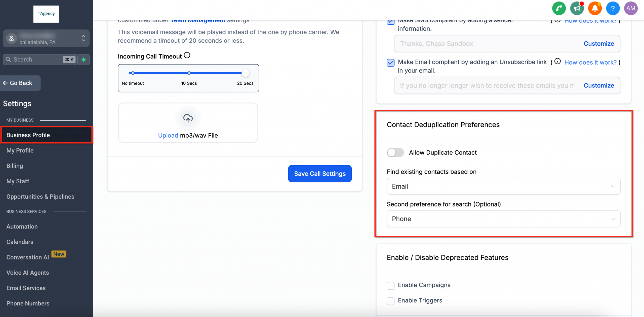Open the Phone second preference dropdown
644x317 pixels.
point(503,219)
